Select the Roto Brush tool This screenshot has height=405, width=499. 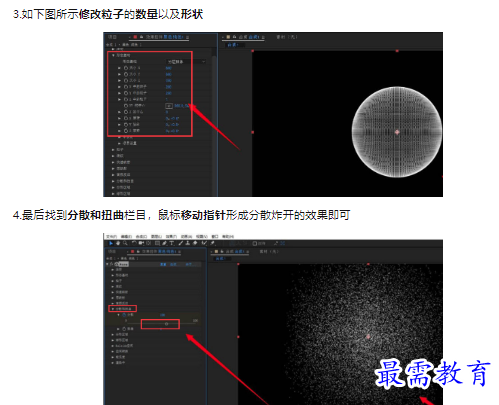pos(205,243)
